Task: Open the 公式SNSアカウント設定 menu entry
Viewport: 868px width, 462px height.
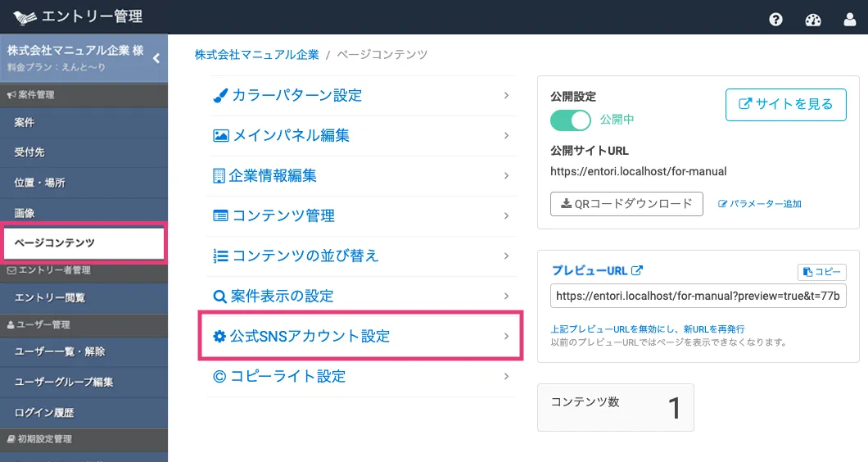Action: click(x=361, y=336)
